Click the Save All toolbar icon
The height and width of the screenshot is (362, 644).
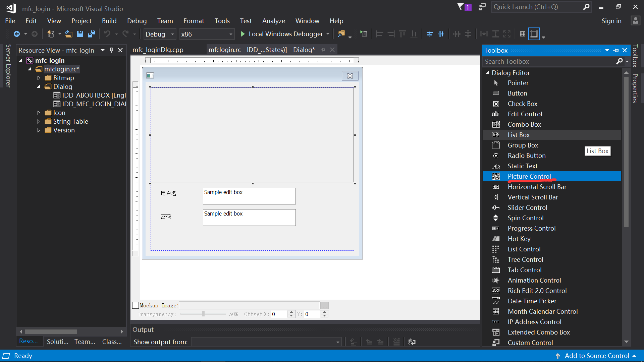(x=91, y=34)
